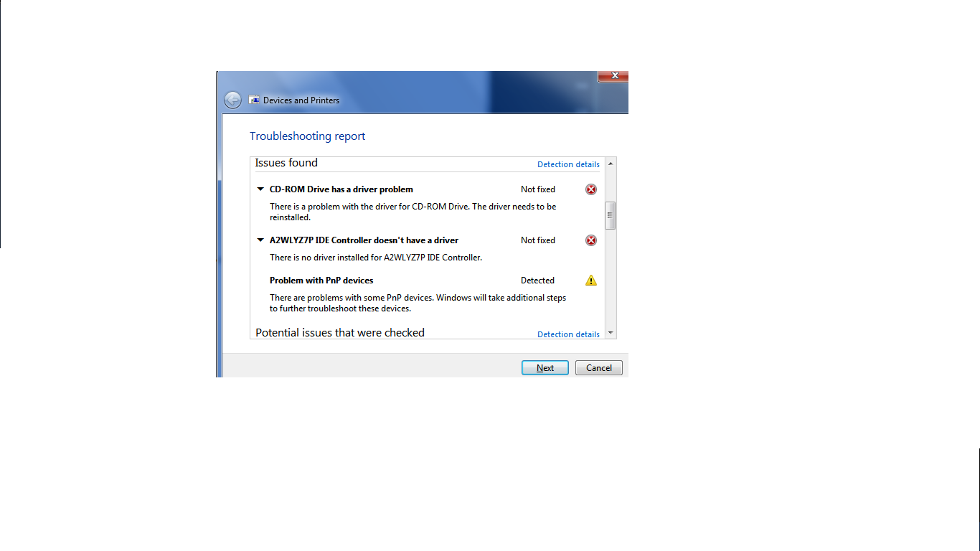Click red error icon beside IDE Controller issue
980x551 pixels.
coord(591,240)
